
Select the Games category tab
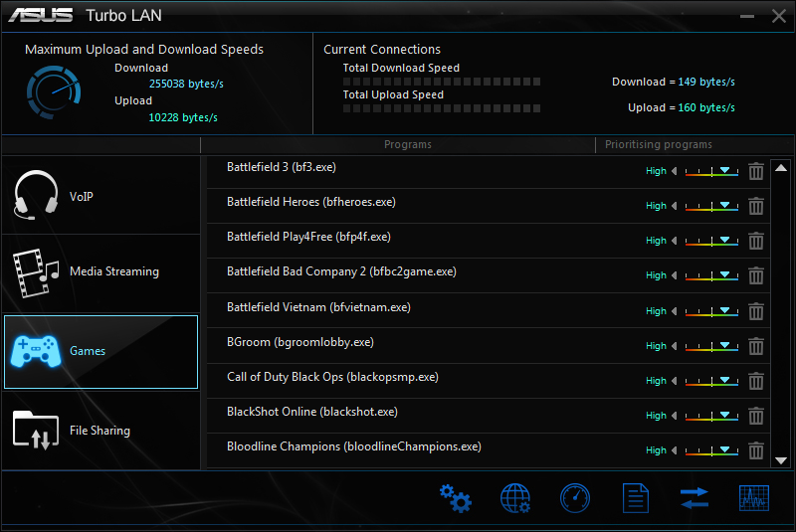[x=100, y=351]
